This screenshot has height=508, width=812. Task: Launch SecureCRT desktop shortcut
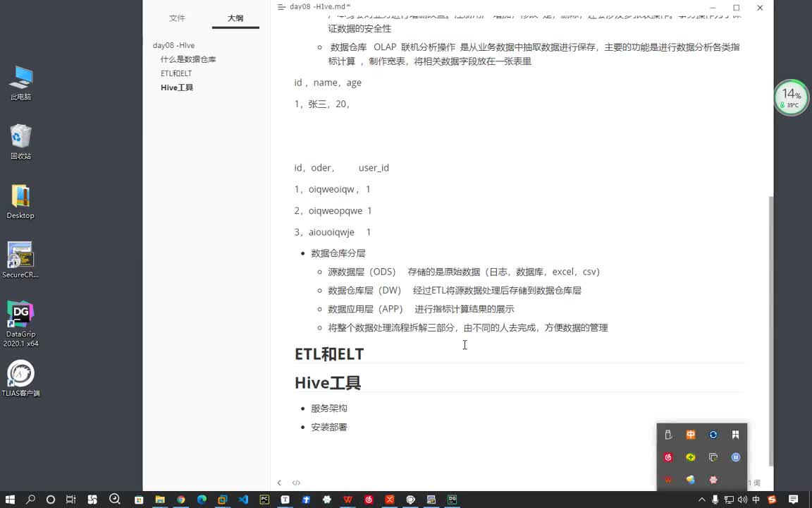(20, 260)
